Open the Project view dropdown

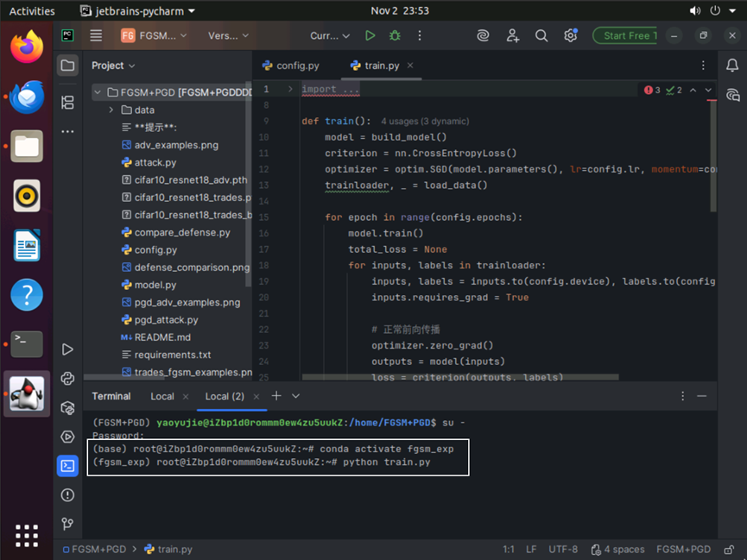[114, 66]
